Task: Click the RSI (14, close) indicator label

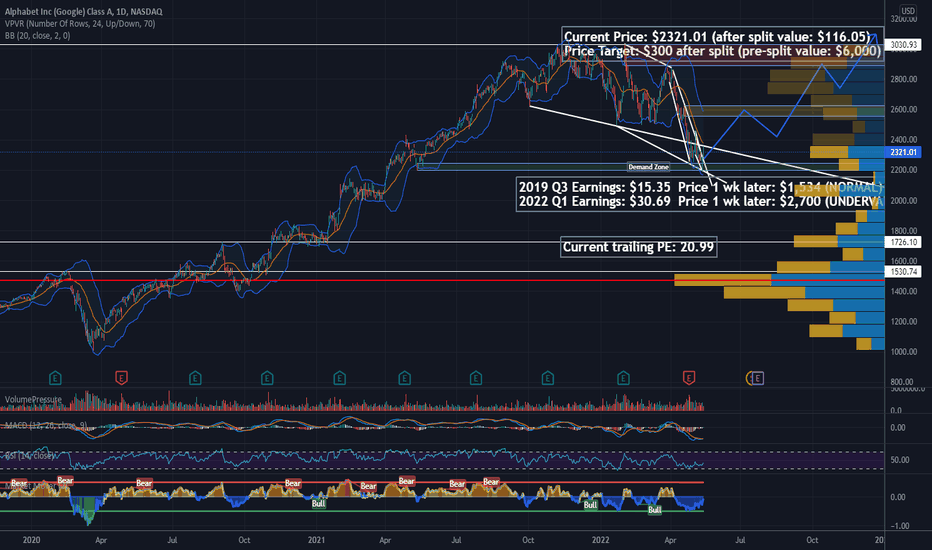Action: (30, 455)
